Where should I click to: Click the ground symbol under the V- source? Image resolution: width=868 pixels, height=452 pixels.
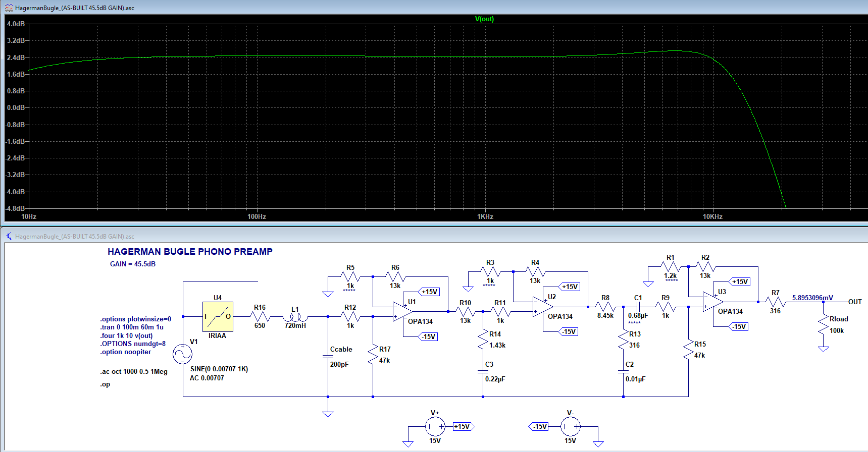(x=598, y=444)
